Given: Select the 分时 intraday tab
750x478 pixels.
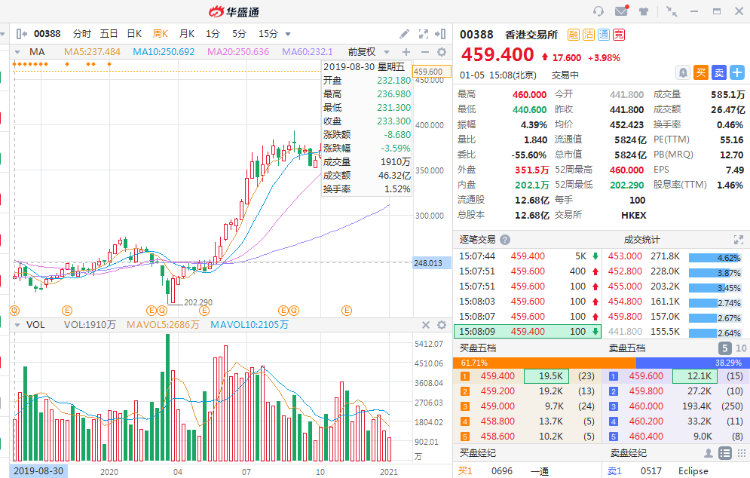Looking at the screenshot, I should (x=82, y=33).
